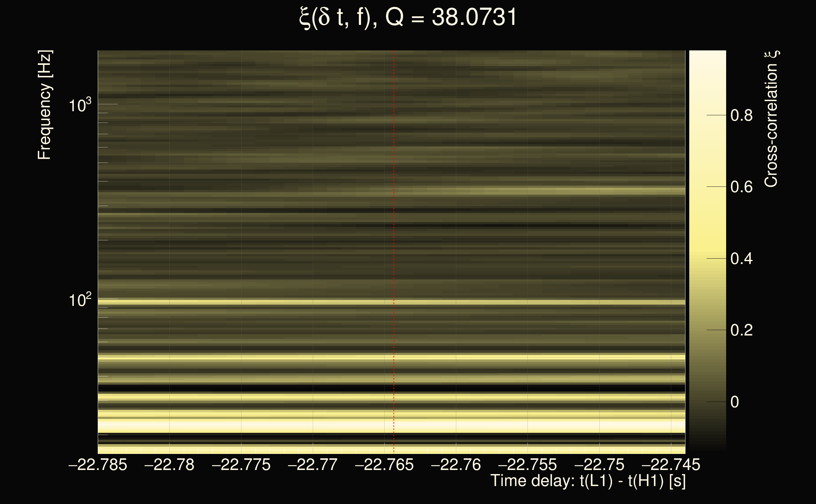Click the Time delay t(L1) - t(H1) axis label
816x504 pixels.
click(x=588, y=481)
